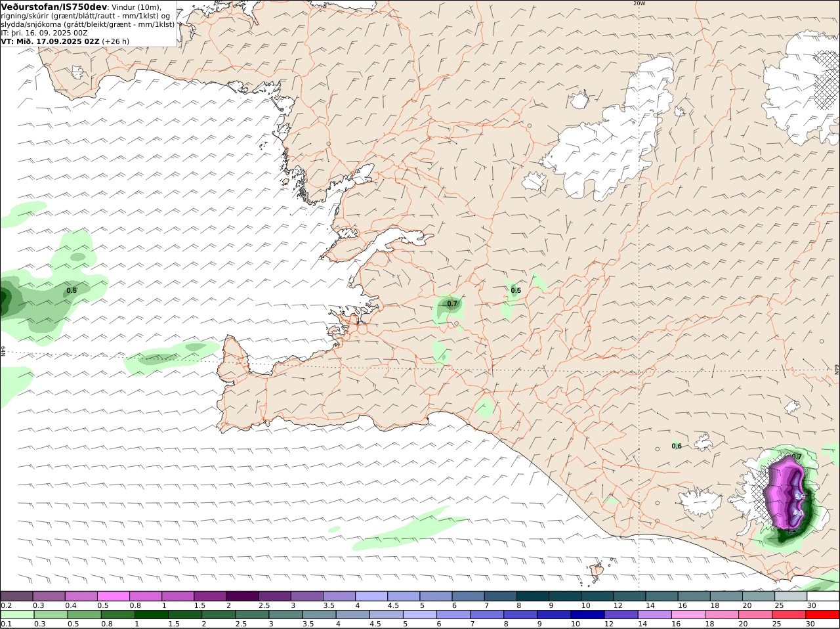This screenshot has height=629, width=840.
Task: Pick the dark teal upper swatch labeled 8
Action: [x=534, y=596]
